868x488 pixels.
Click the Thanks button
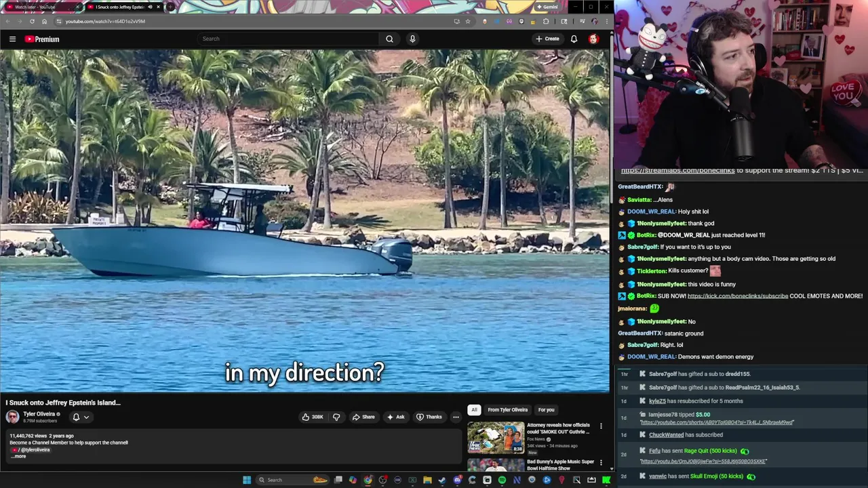pos(429,417)
